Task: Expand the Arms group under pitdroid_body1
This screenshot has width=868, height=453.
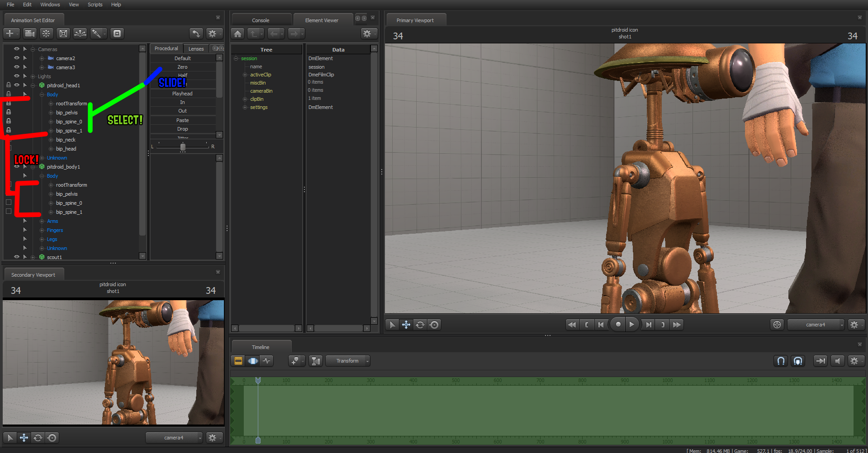Action: (x=42, y=221)
